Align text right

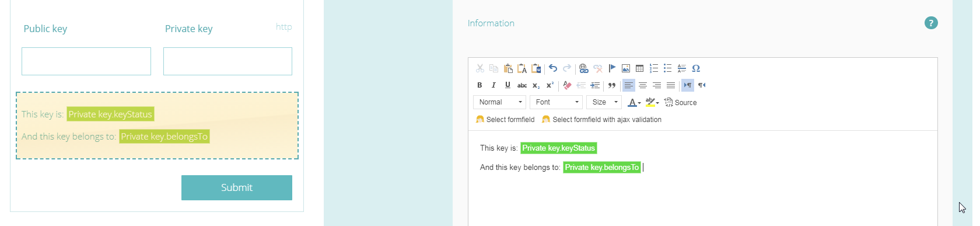tap(657, 85)
